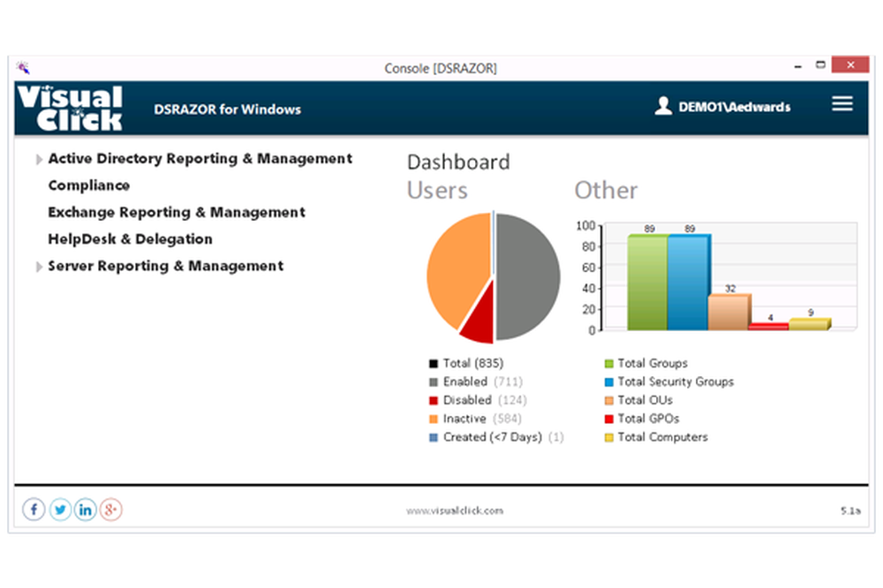Maximize the Console window
Viewport: 883px width, 588px height.
[820, 64]
